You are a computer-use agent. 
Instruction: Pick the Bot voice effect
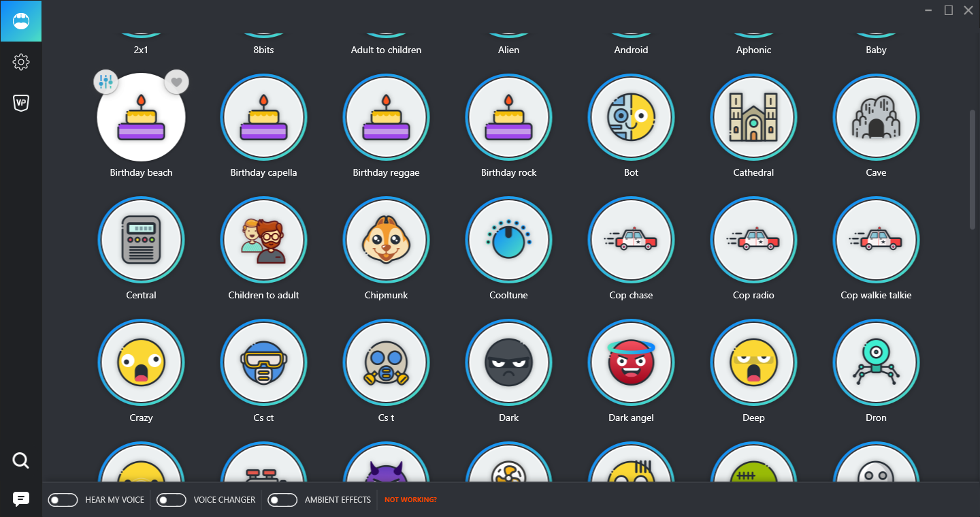click(x=631, y=117)
